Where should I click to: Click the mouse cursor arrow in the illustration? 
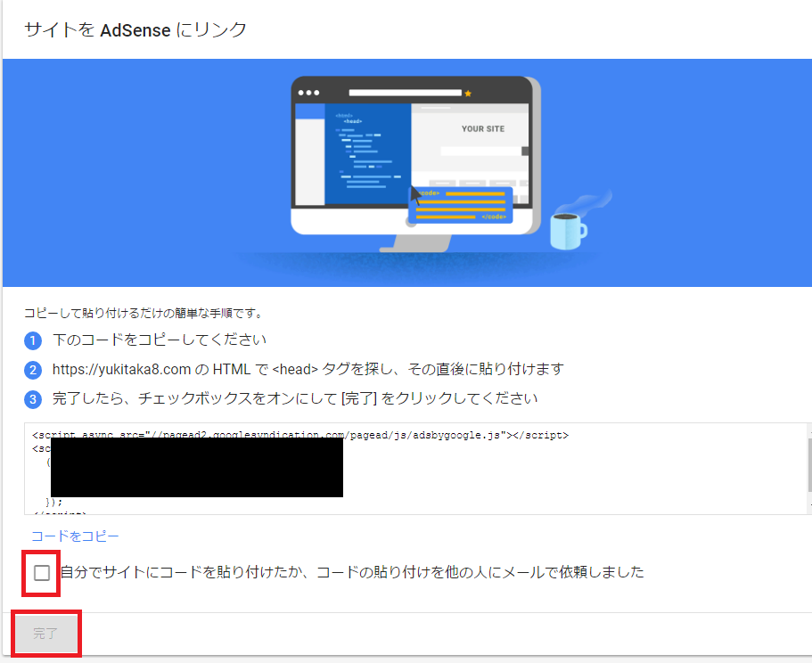(414, 195)
